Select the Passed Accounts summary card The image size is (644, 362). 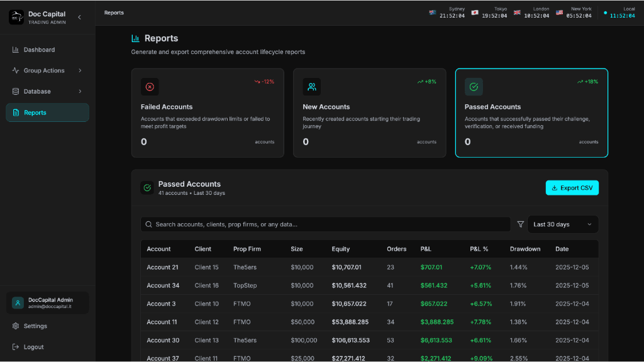pyautogui.click(x=531, y=112)
